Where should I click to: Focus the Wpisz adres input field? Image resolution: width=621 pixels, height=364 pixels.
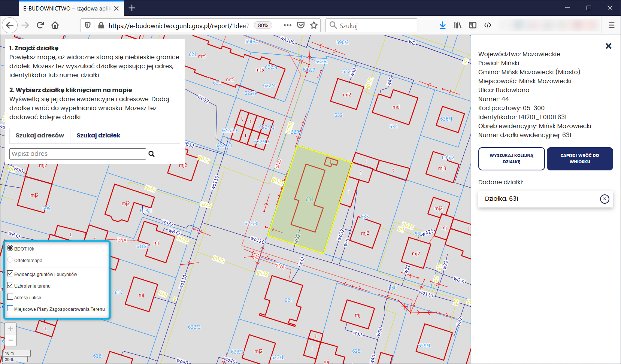(78, 154)
